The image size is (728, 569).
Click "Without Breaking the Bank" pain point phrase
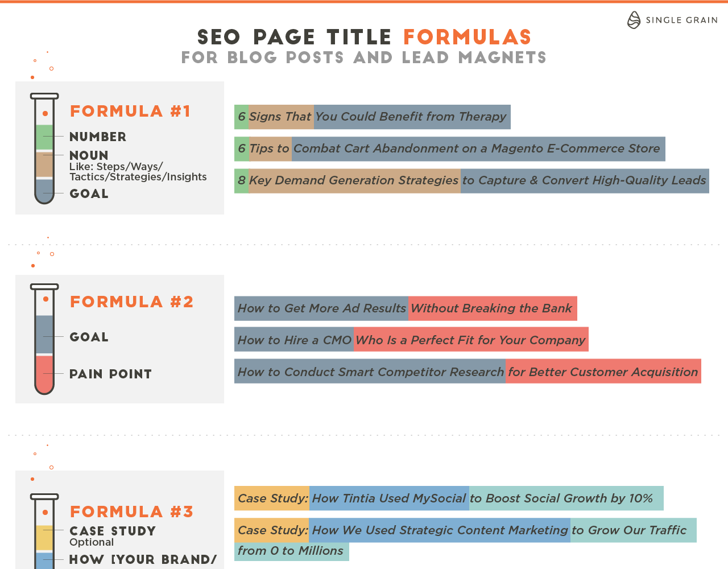[491, 308]
